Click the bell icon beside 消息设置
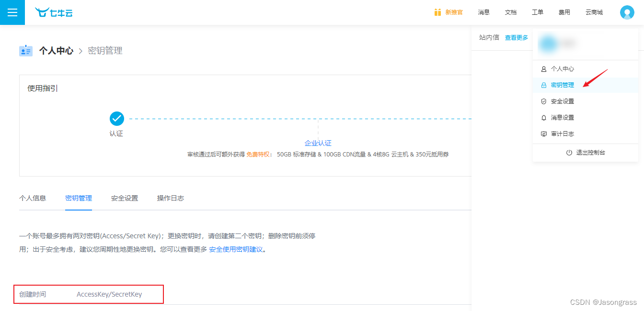This screenshot has width=644, height=311. 544,117
